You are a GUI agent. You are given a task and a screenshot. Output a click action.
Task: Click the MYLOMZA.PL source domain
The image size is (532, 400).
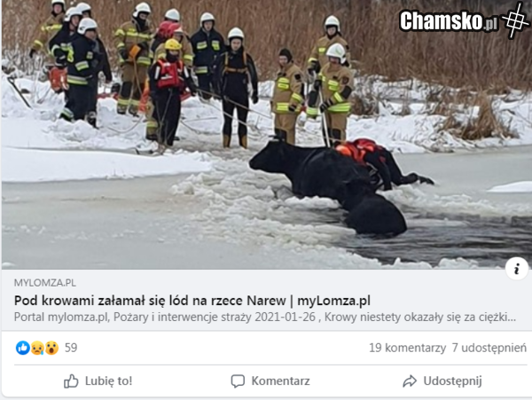[x=45, y=283]
